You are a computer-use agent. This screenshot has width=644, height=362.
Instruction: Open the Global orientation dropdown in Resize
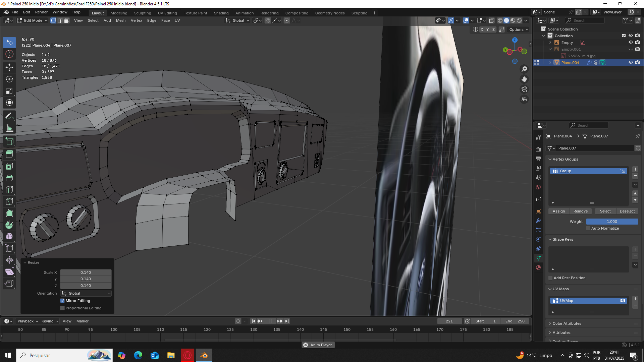click(86, 293)
